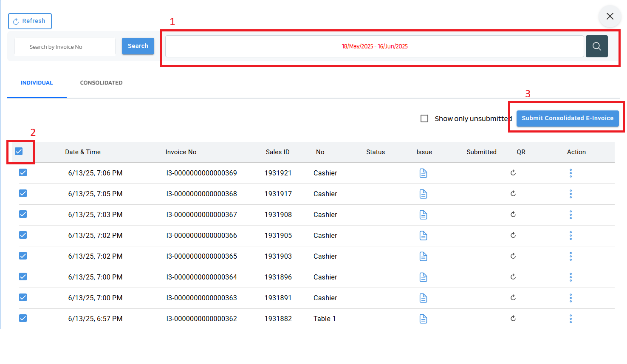Enable Show only unsubmitted checkbox
627x364 pixels.
pyautogui.click(x=424, y=119)
